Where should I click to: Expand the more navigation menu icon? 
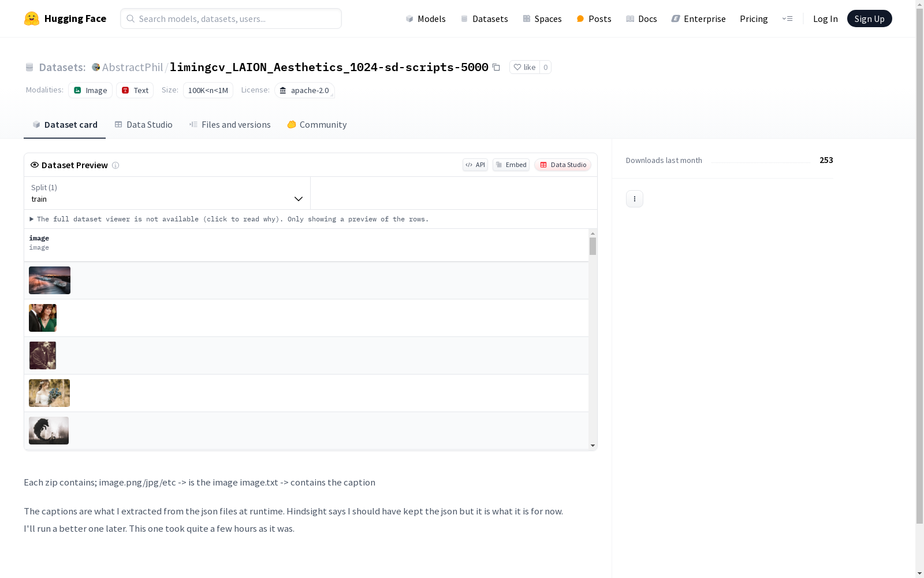tap(787, 18)
